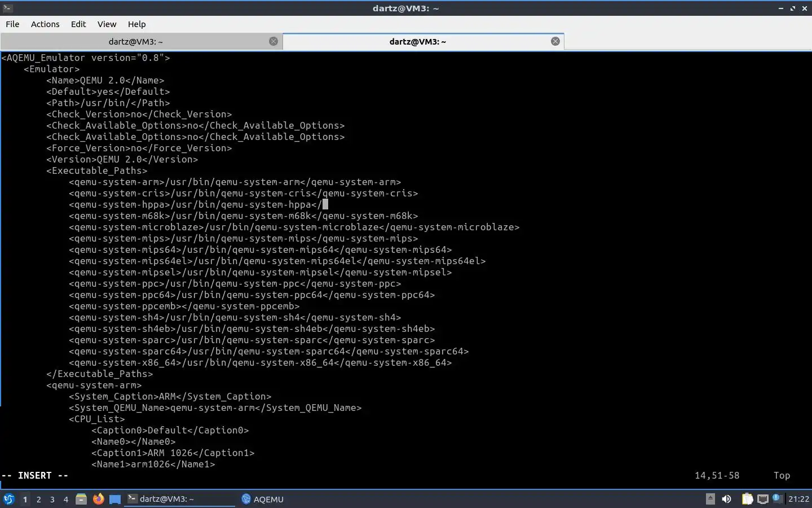Image resolution: width=812 pixels, height=508 pixels.
Task: Open the Actions menu
Action: tap(45, 24)
